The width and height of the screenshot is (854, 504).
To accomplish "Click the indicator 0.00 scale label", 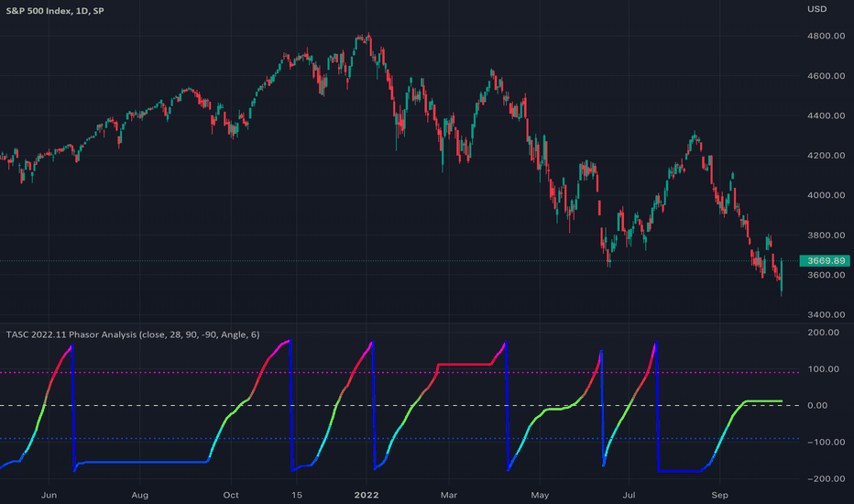I will pyautogui.click(x=817, y=405).
